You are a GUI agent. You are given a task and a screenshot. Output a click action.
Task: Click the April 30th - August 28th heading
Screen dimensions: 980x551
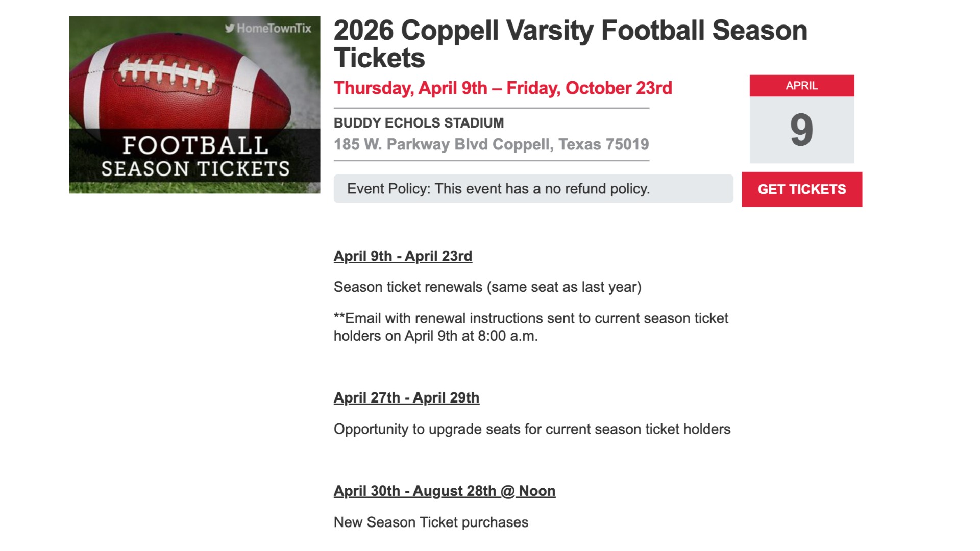pos(444,490)
